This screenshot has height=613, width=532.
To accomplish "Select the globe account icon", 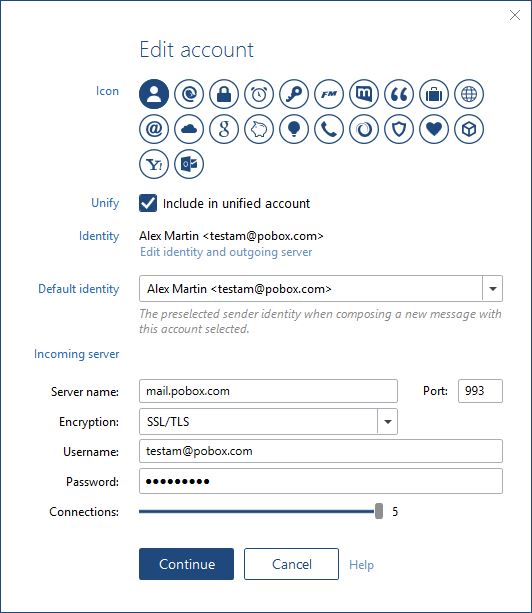I will (469, 94).
